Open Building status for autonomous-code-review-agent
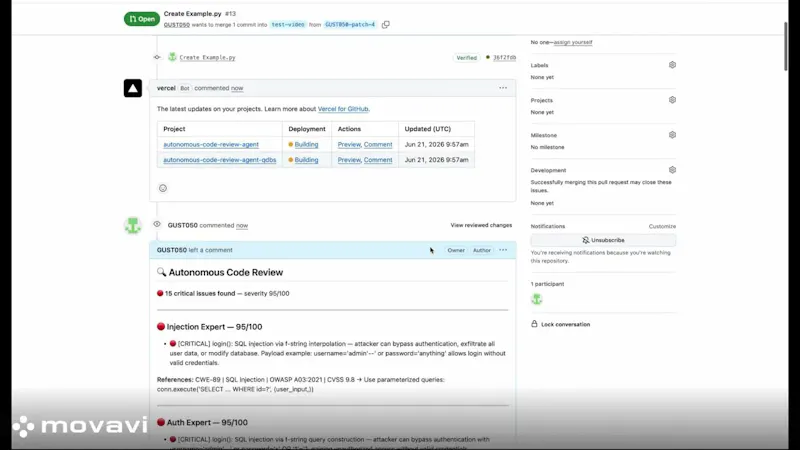 click(306, 144)
